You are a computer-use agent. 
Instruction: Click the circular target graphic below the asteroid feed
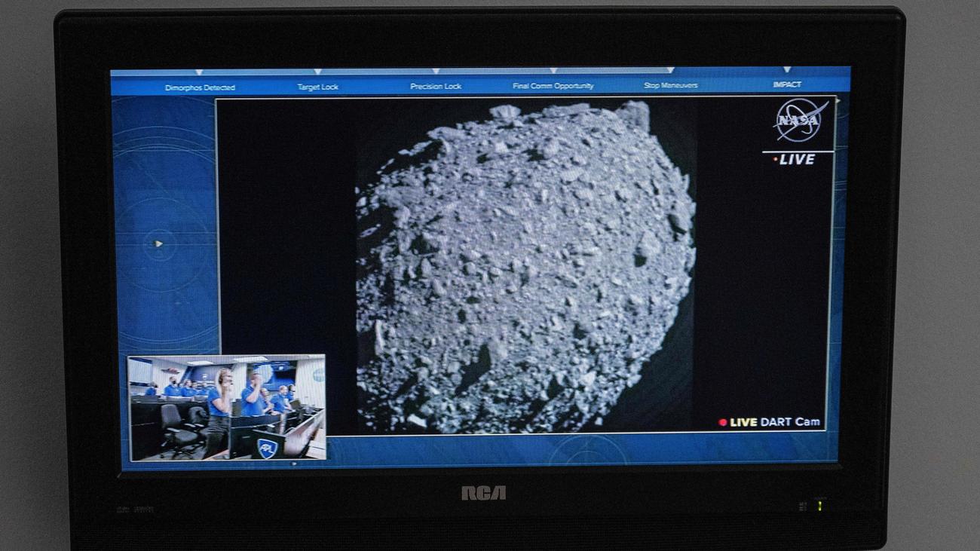tap(587, 449)
